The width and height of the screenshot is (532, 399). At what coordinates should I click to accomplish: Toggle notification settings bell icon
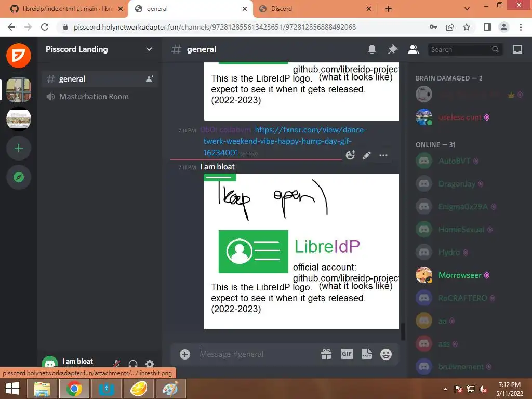(x=372, y=49)
